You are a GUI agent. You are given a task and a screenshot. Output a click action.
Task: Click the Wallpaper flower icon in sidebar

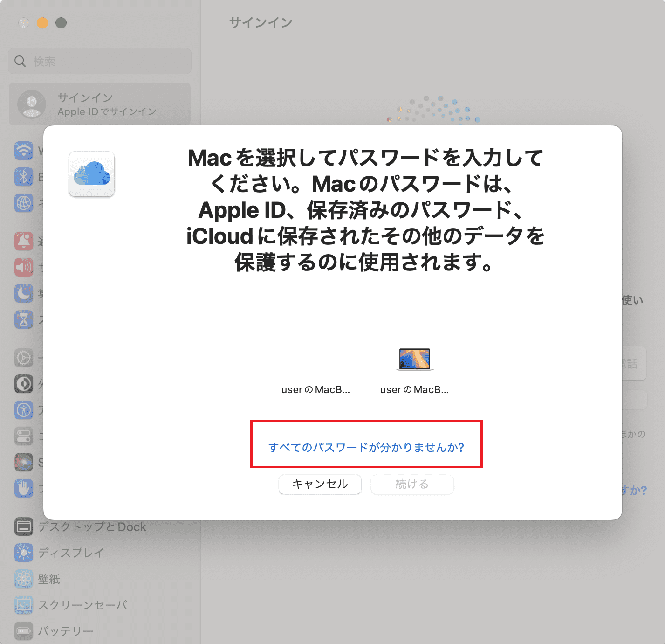[24, 579]
